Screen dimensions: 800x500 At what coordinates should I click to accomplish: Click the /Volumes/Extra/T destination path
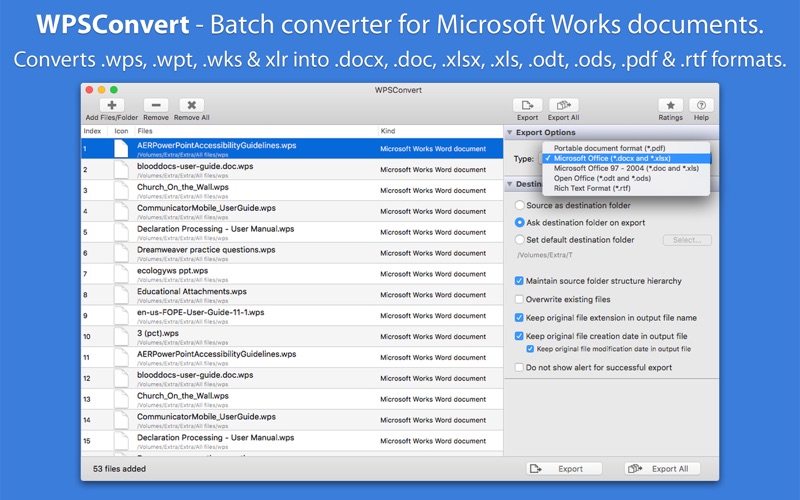click(x=544, y=255)
